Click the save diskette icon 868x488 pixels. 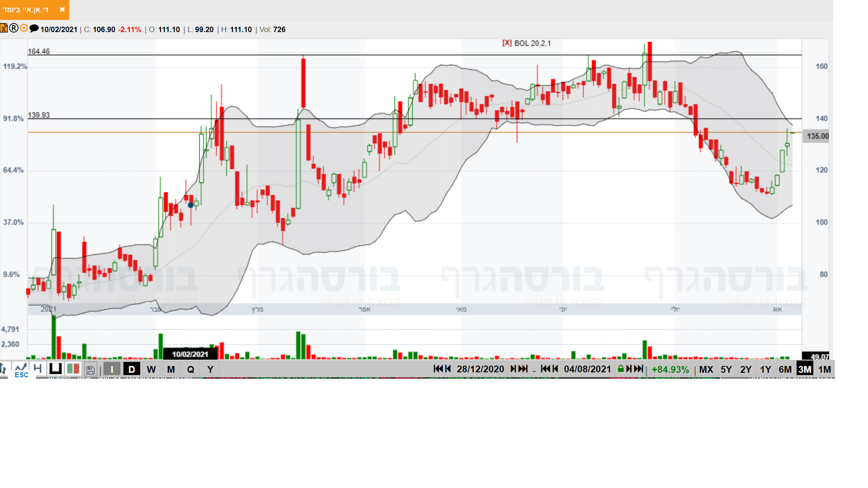(90, 370)
